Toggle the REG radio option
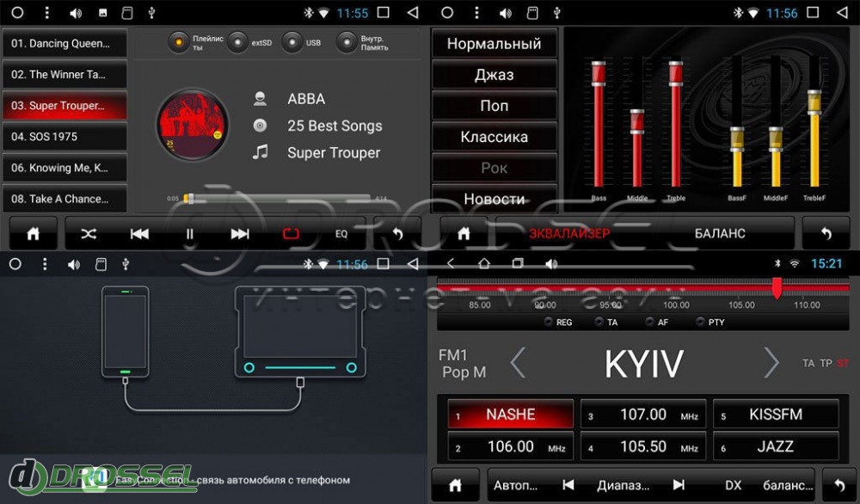The image size is (860, 504). pyautogui.click(x=548, y=323)
